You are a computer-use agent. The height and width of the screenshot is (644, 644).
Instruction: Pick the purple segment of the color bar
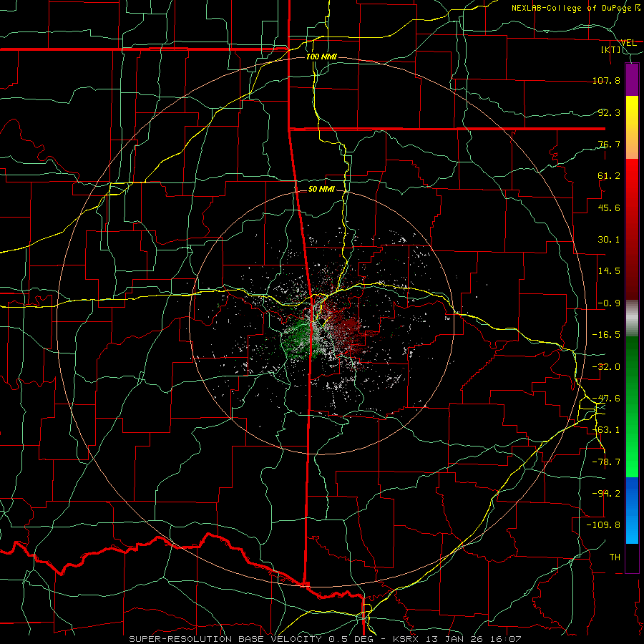tap(632, 79)
